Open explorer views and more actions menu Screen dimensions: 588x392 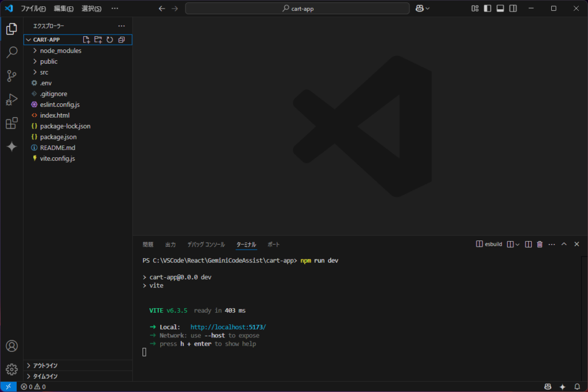point(122,26)
